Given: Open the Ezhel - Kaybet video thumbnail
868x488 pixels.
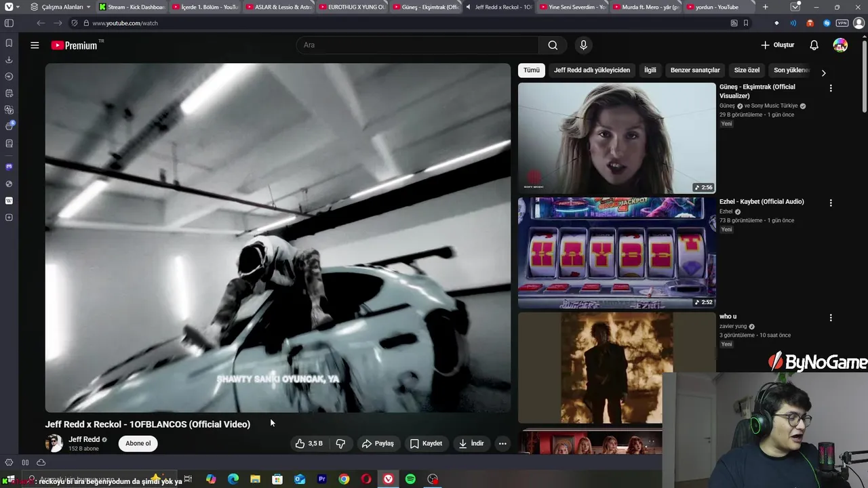Looking at the screenshot, I should [x=616, y=253].
